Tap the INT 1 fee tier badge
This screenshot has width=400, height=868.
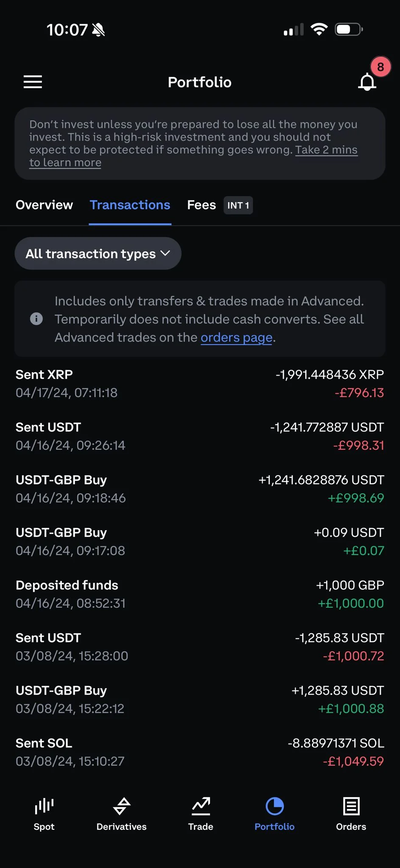pos(238,206)
